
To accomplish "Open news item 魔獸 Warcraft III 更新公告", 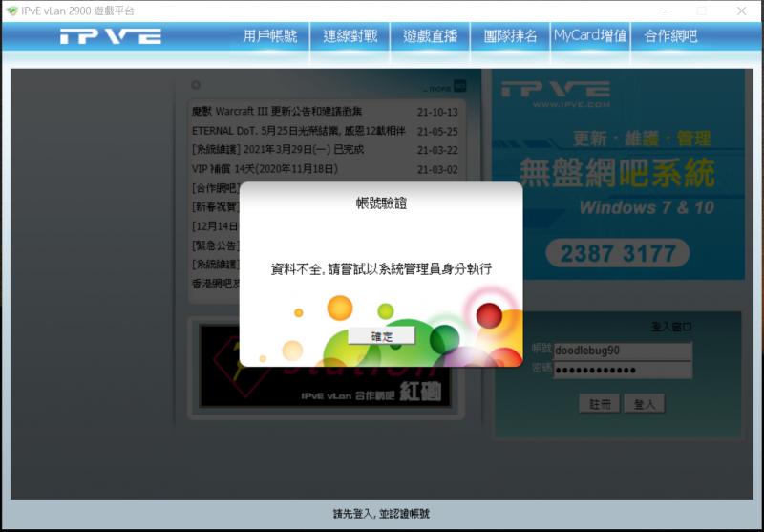I will pos(277,112).
